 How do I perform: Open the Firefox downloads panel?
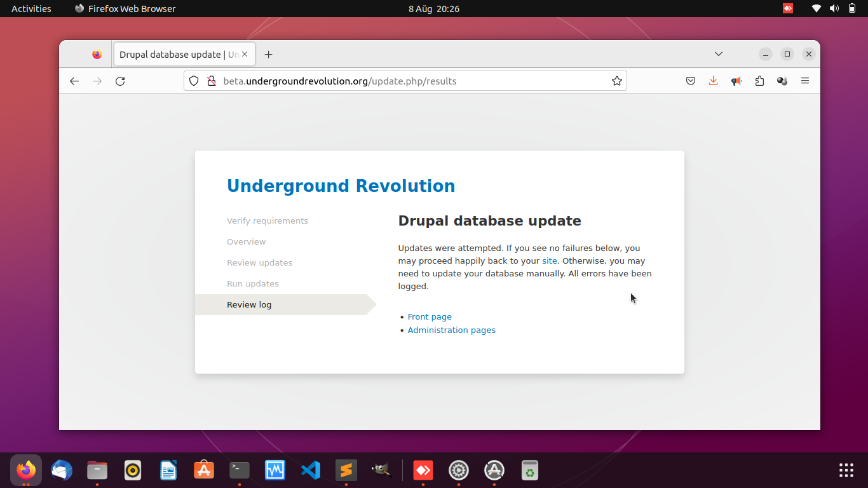click(x=714, y=81)
